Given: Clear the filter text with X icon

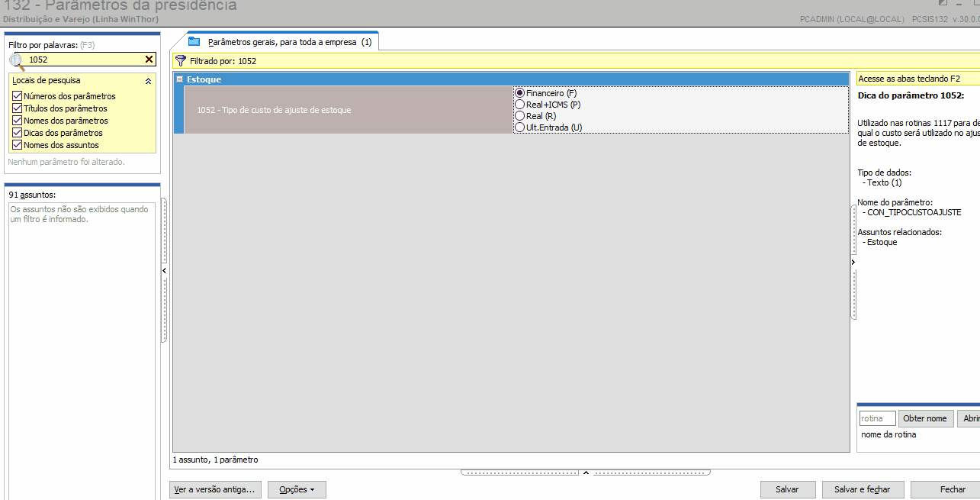Looking at the screenshot, I should [149, 59].
